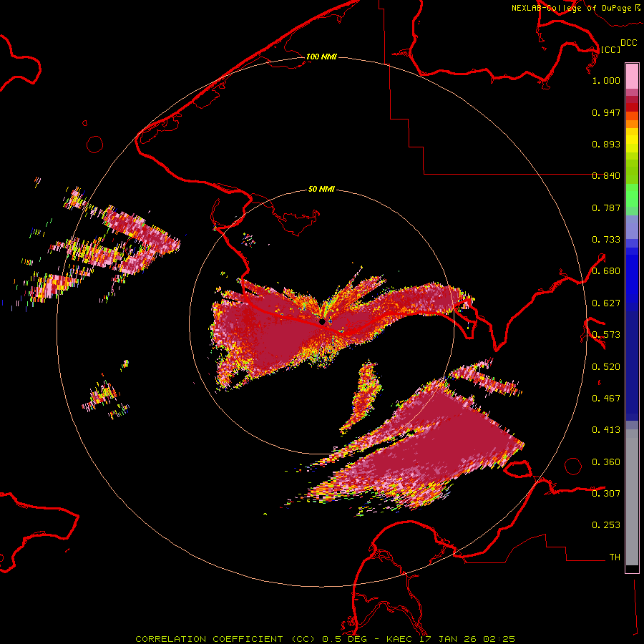The width and height of the screenshot is (644, 644).
Task: Click the NEXLAB-College of DuPage credit text
Action: point(571,8)
